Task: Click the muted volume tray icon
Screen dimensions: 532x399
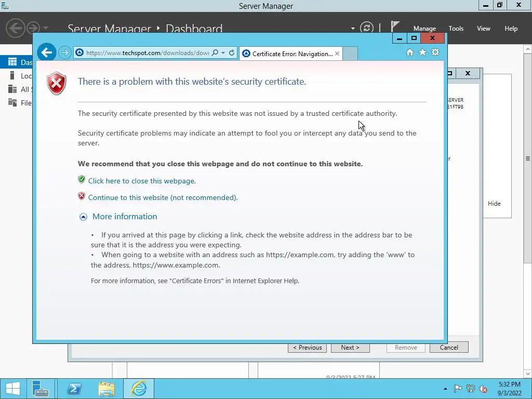Action: click(x=483, y=389)
